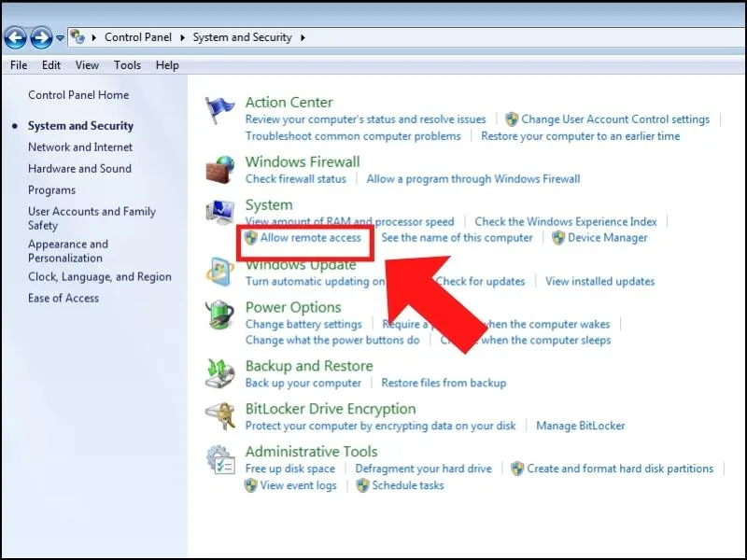
Task: Open the recent pages dropdown arrow
Action: [61, 38]
